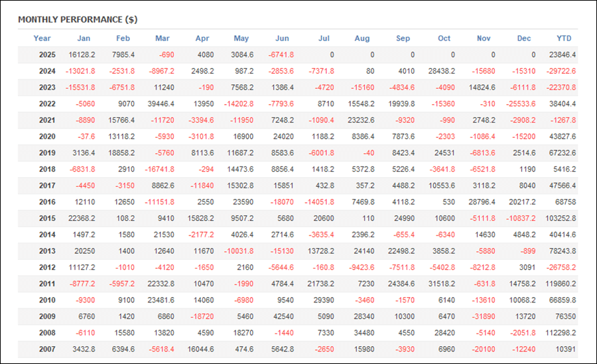Click the 2008 YTD value 112298.2

click(x=561, y=333)
